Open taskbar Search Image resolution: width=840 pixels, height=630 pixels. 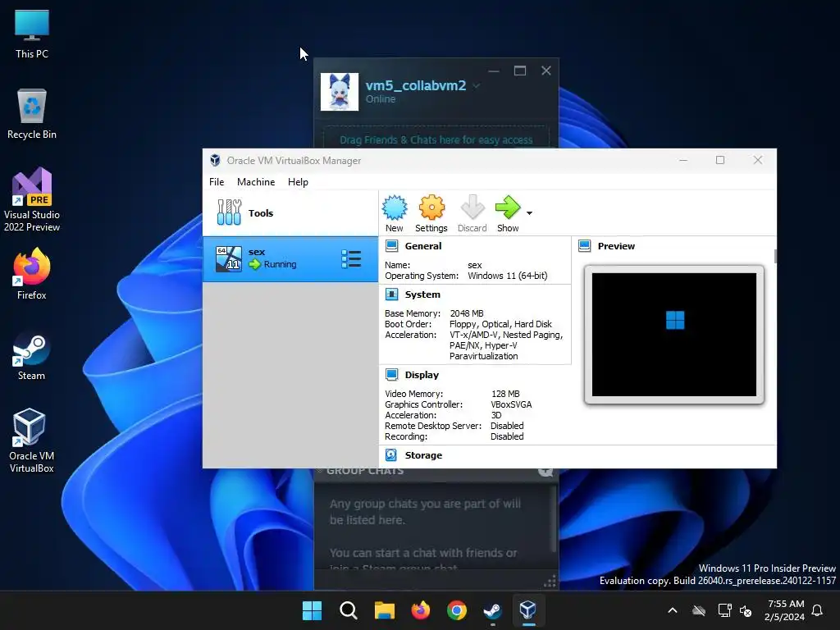tap(348, 610)
